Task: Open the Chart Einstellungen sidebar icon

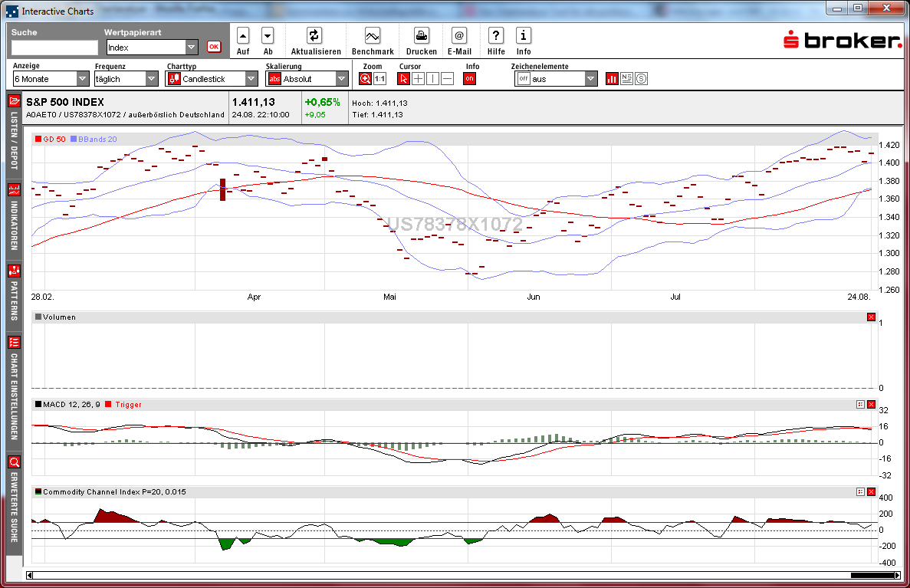Action: [x=15, y=343]
